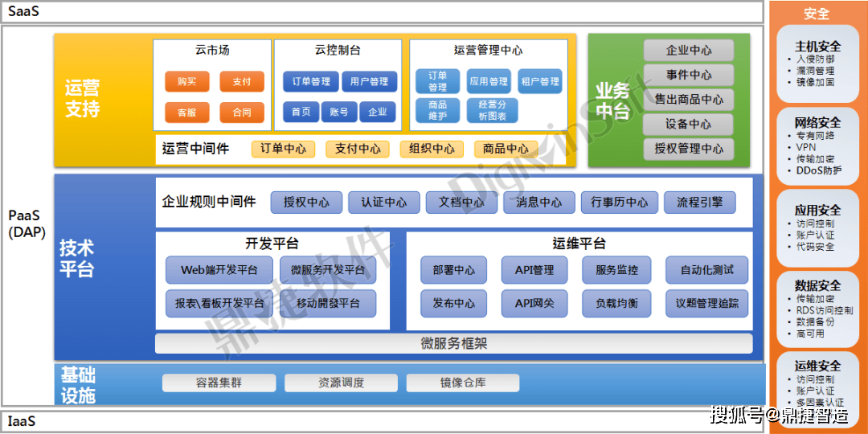The image size is (868, 434).
Task: Click 高可用 under 数据安全
Action: tap(810, 334)
